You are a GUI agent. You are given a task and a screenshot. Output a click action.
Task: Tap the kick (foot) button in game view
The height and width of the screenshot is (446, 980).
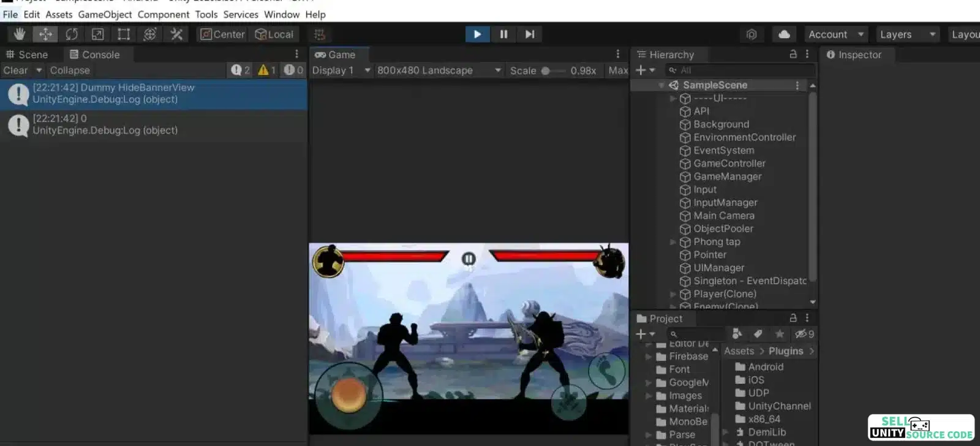pos(606,370)
